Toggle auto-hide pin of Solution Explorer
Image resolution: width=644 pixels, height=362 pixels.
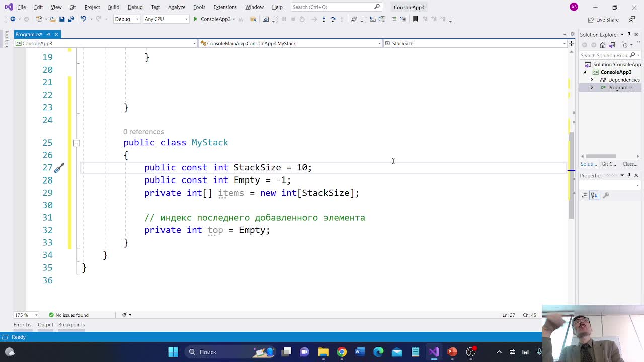coord(629,34)
